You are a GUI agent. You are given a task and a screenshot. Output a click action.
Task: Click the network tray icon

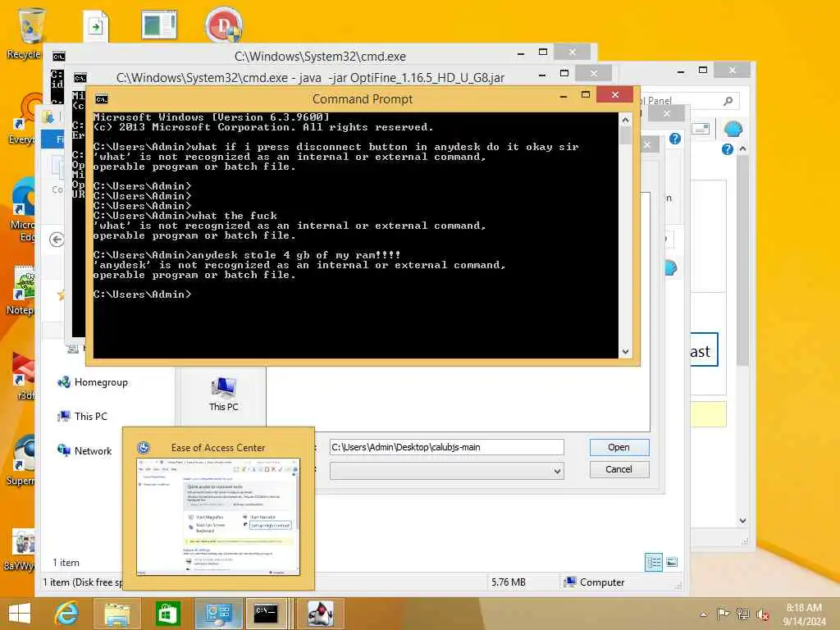tap(742, 614)
